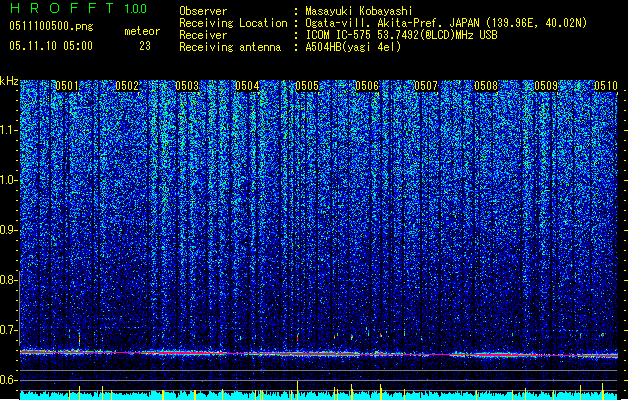Click the red carrier signal line in the spectrogram
Viewport: 629px width, 400px height.
pyautogui.click(x=319, y=354)
